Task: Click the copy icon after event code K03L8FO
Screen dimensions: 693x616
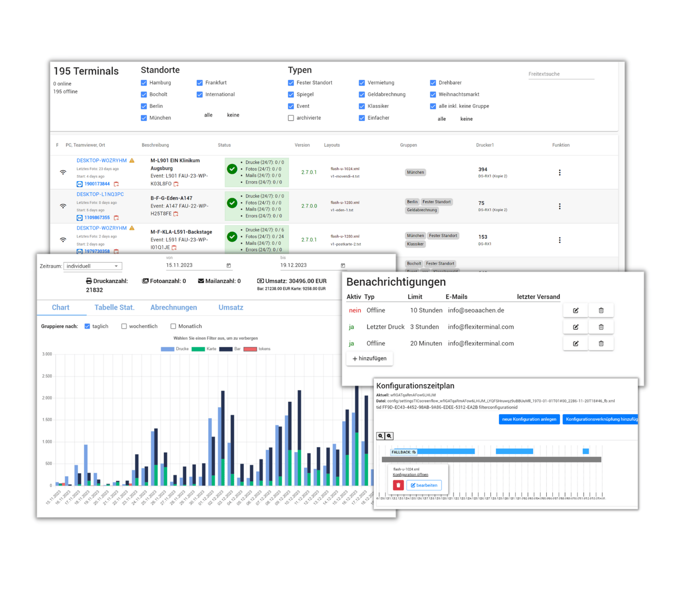Action: (x=176, y=184)
